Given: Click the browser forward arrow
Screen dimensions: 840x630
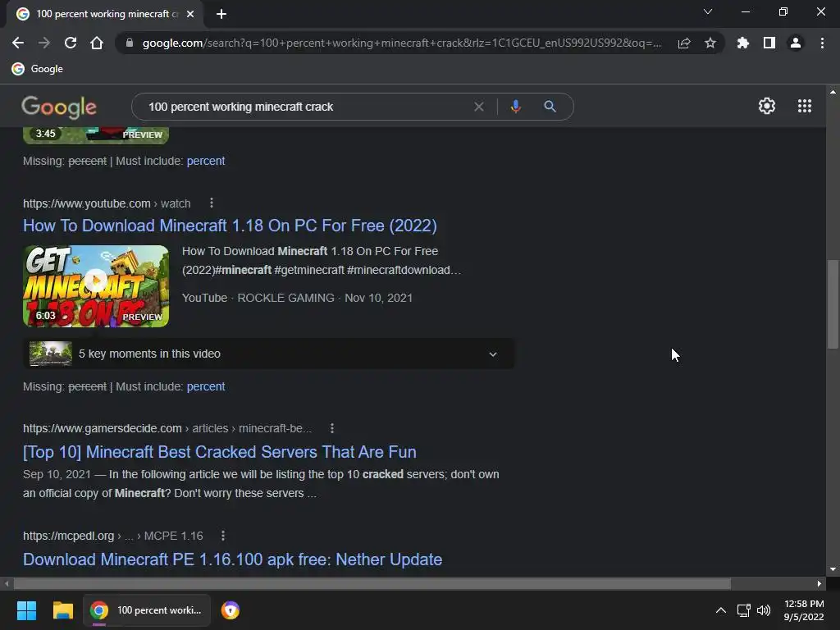Looking at the screenshot, I should 44,43.
